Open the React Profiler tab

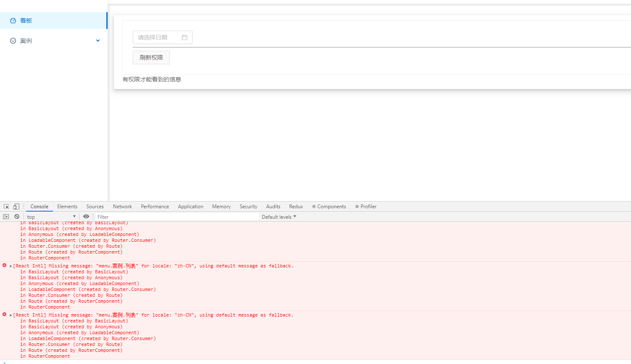[x=366, y=207]
